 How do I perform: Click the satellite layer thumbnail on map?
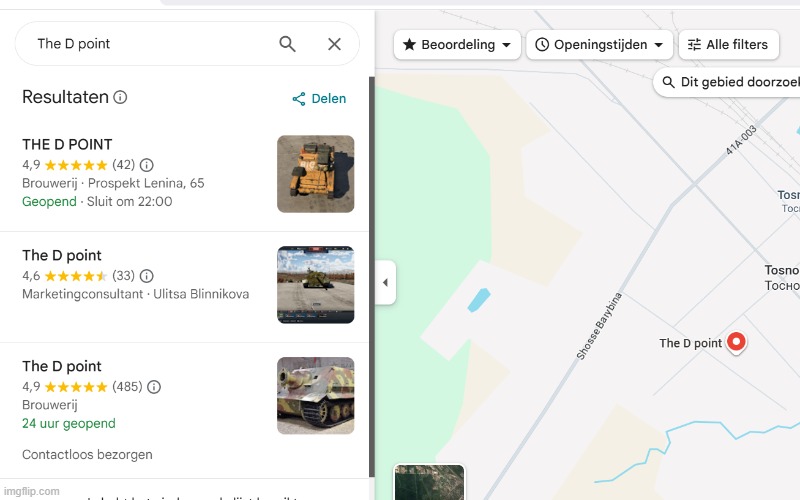point(429,483)
